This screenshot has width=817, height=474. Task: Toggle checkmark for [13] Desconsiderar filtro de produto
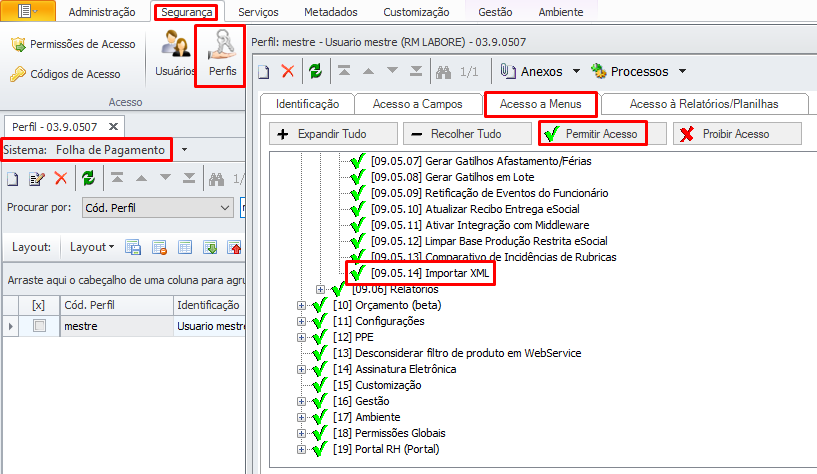pos(319,353)
